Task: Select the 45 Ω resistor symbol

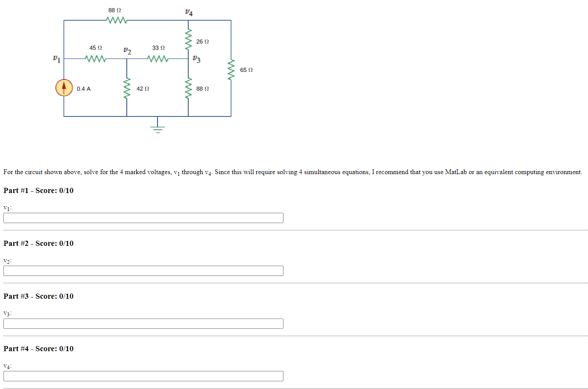Action: 95,59
